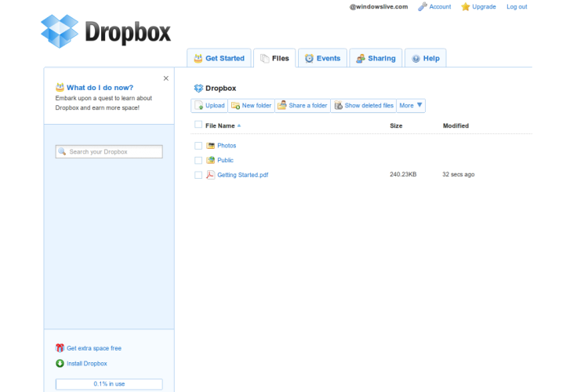Check the Photos folder checkbox
The image size is (588, 392).
pyautogui.click(x=198, y=146)
